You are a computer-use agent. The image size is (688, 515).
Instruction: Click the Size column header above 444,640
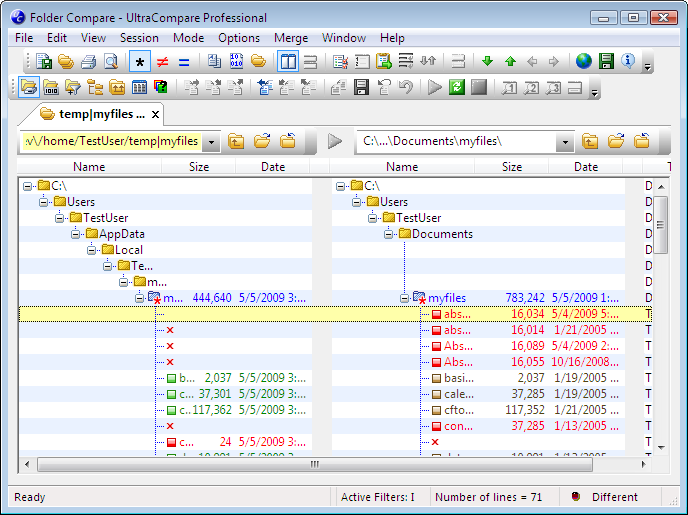[199, 167]
